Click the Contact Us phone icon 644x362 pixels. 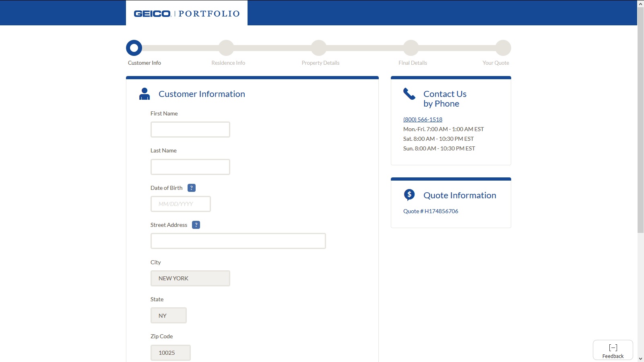pos(409,94)
